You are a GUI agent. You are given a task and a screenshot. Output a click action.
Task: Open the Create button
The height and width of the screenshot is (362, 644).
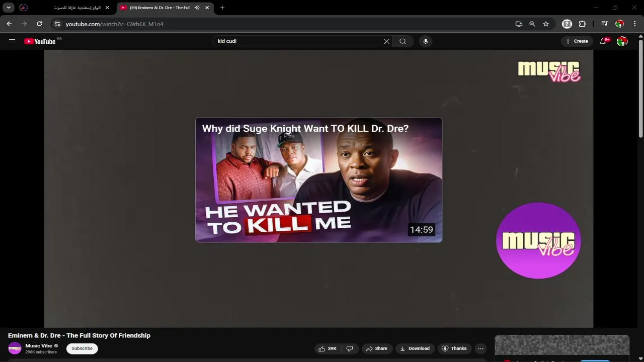(577, 41)
